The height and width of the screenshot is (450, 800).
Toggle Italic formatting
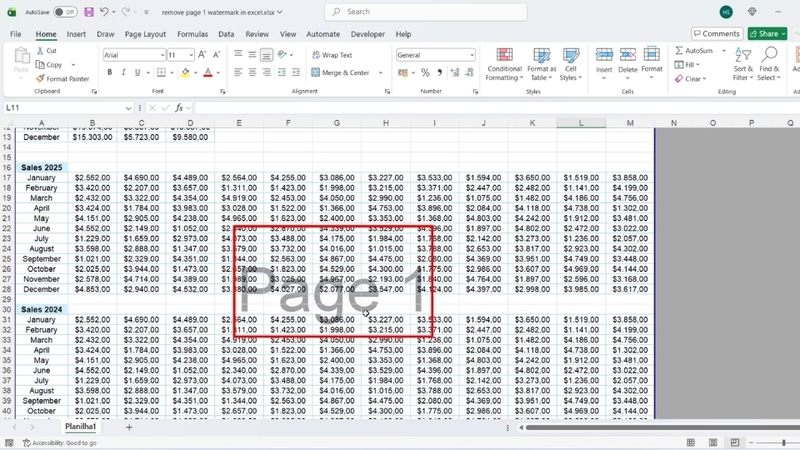[123, 72]
